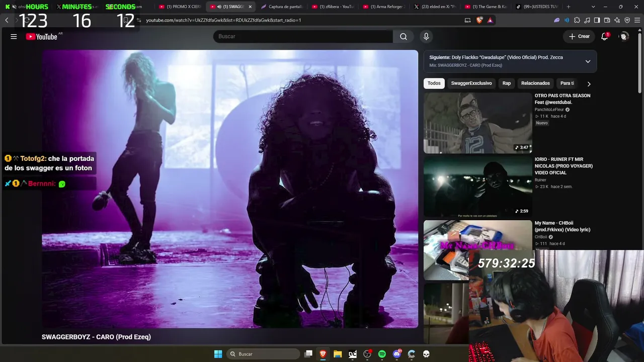Click the Brave Shields lion icon in address bar
644x362 pixels.
click(479, 20)
